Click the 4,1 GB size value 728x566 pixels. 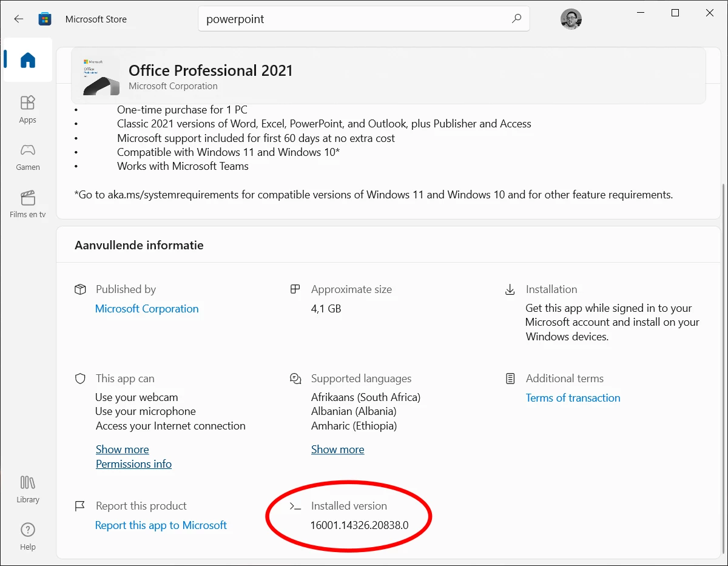click(x=326, y=309)
